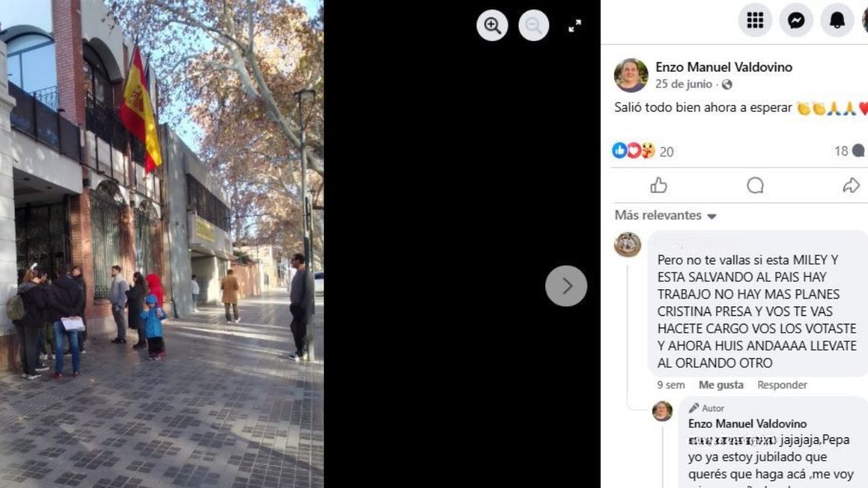Zoom in on the photo

coord(492,25)
